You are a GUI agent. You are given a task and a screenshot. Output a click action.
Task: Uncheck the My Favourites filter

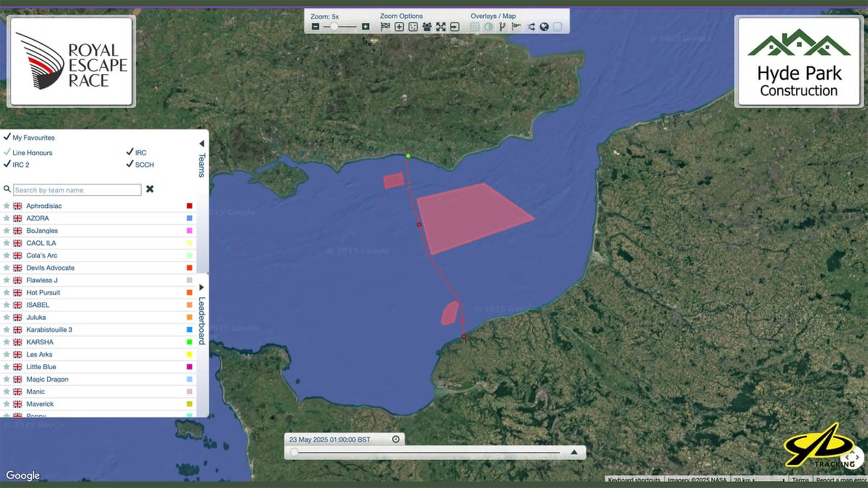point(7,137)
